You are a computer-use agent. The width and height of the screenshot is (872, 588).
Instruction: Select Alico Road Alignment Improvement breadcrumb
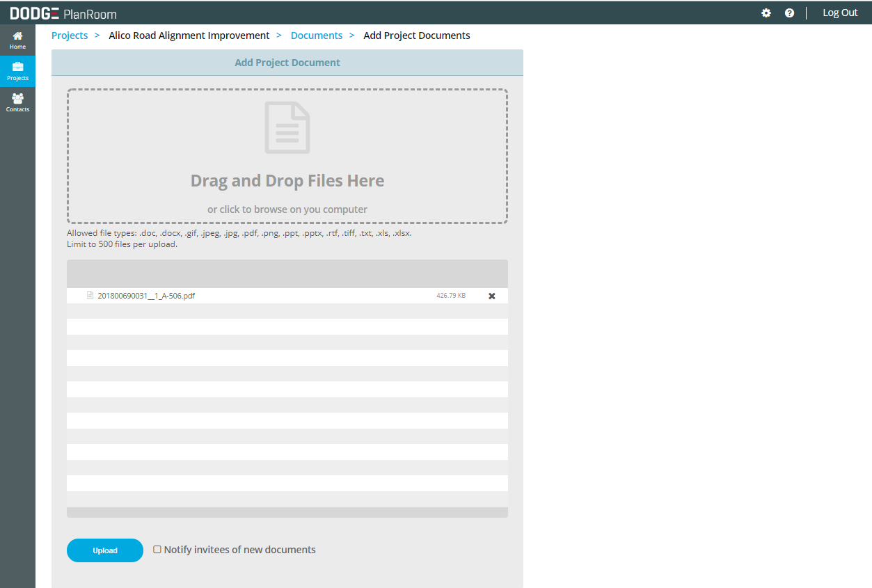[x=189, y=35]
